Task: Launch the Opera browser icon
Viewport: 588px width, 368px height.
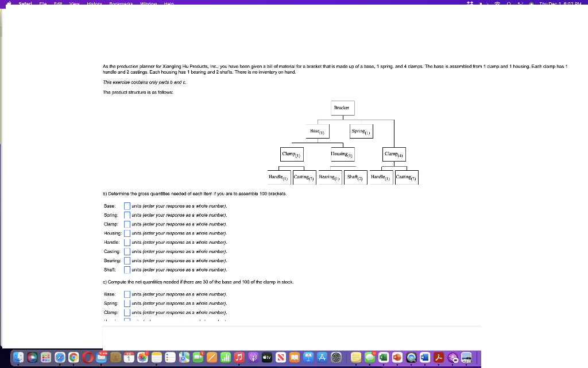Action: point(87,358)
